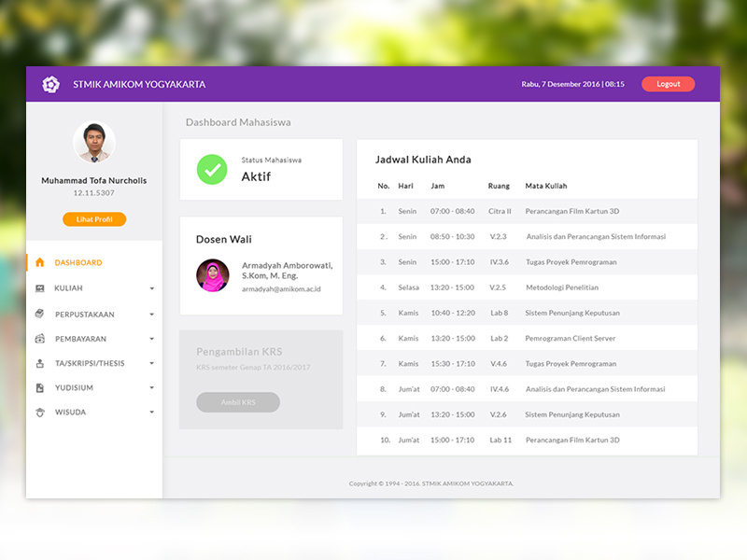
Task: Click the Logout button
Action: [x=668, y=84]
